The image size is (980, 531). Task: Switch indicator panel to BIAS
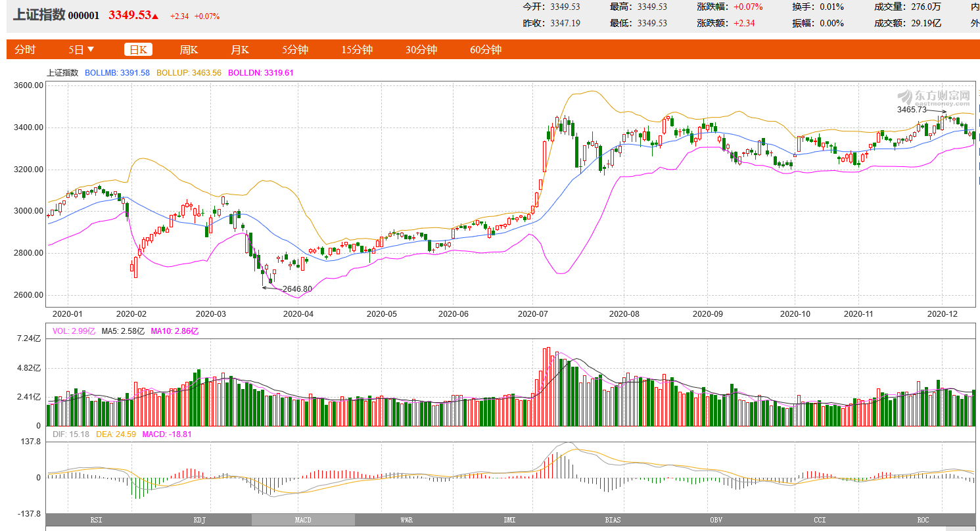613,520
